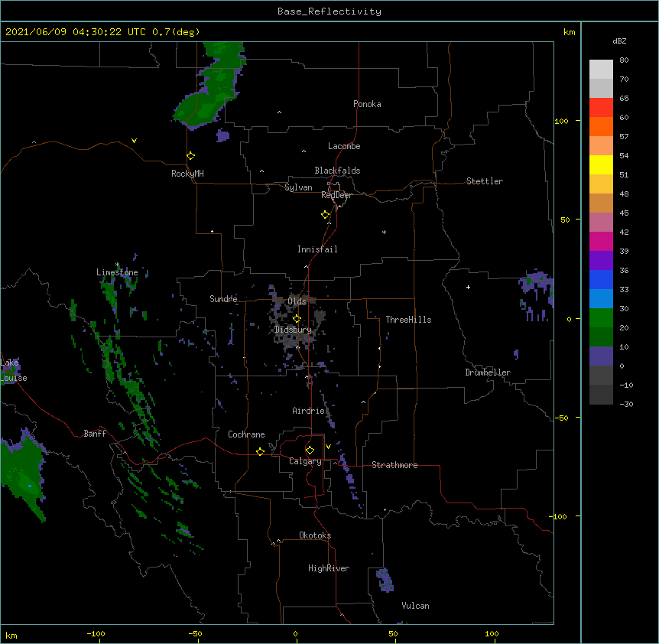Select the Innisfail label
The image size is (659, 644).
coord(317,249)
